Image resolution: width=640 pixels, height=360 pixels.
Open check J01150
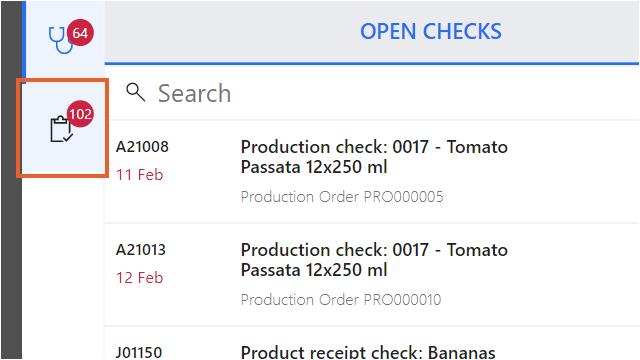click(x=139, y=352)
